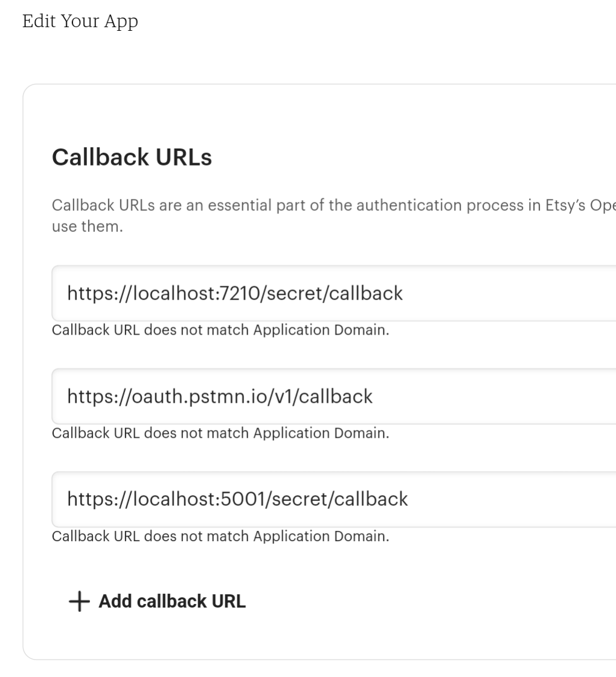Click the plus icon for adding callback
616x677 pixels.
pos(79,602)
